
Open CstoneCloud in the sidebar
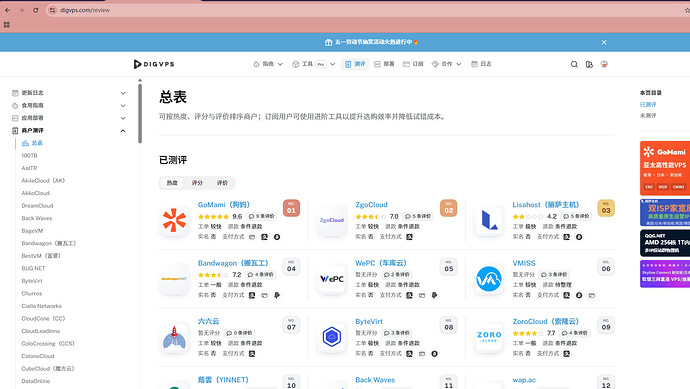38,356
